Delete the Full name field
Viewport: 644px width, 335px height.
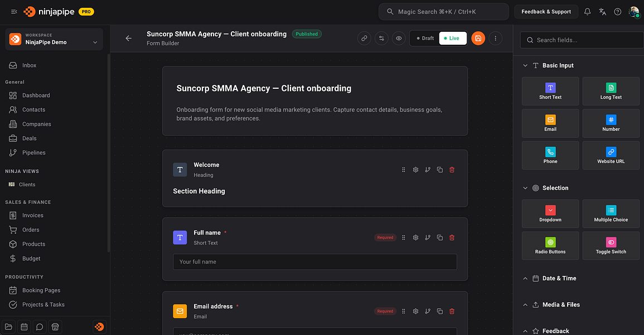coord(452,238)
